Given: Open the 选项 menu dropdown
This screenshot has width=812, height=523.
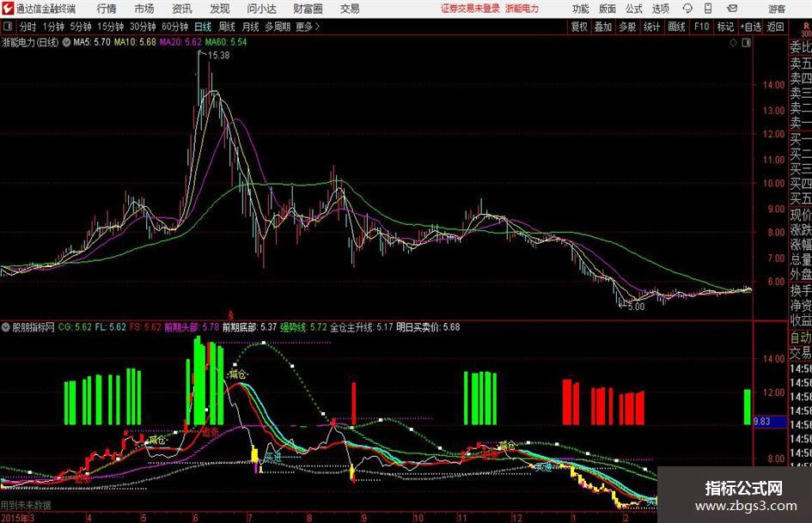Looking at the screenshot, I should [660, 9].
